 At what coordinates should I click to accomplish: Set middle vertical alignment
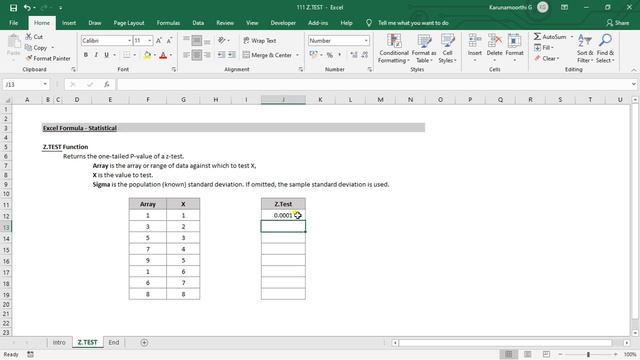(x=197, y=40)
